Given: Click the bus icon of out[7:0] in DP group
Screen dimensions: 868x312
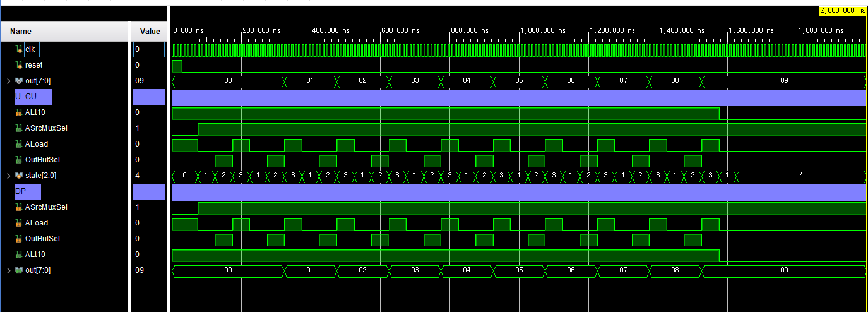Looking at the screenshot, I should point(18,270).
